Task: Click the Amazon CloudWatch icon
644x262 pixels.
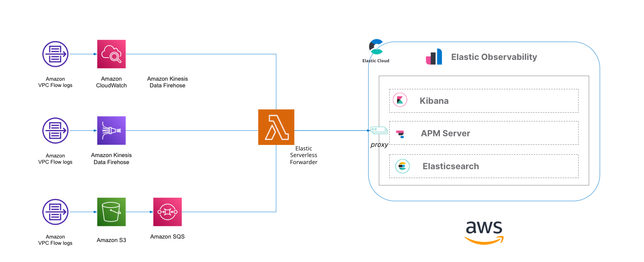Action: 111,54
